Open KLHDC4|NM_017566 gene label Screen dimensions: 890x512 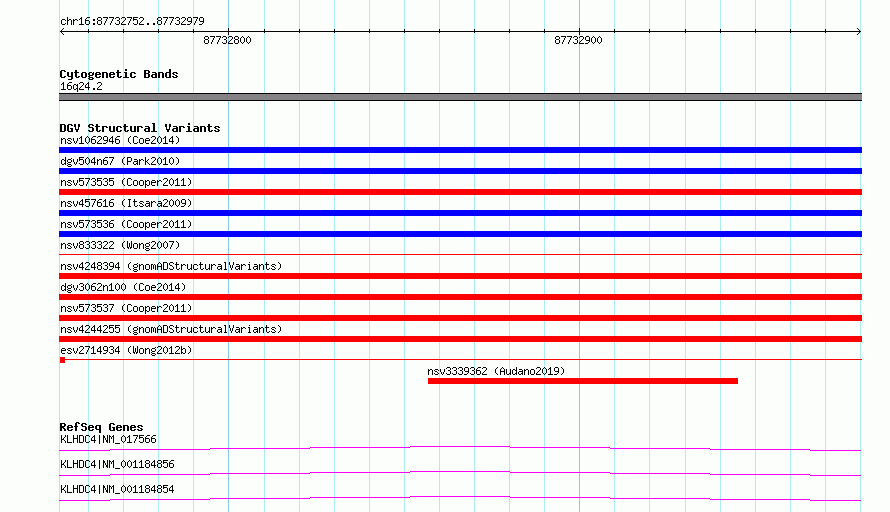click(108, 439)
